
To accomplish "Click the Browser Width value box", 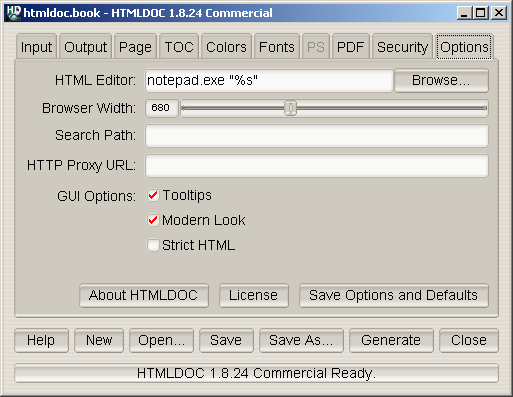I will tap(161, 108).
